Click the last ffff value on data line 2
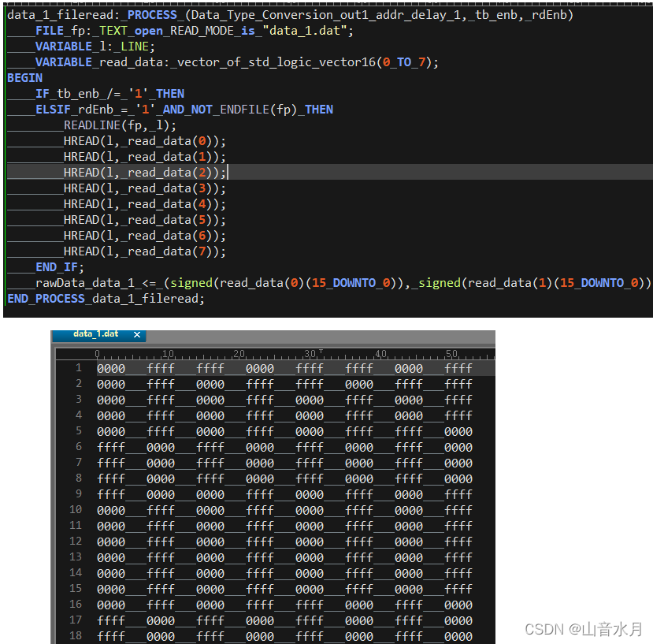The height and width of the screenshot is (644, 653). pyautogui.click(x=458, y=385)
